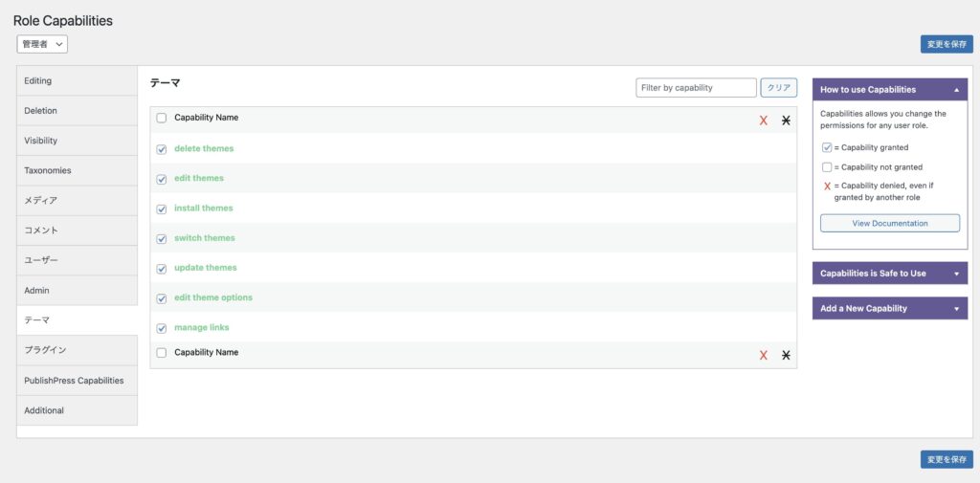This screenshot has height=483, width=980.
Task: Click the red X deny icon in top header row
Action: tap(763, 121)
